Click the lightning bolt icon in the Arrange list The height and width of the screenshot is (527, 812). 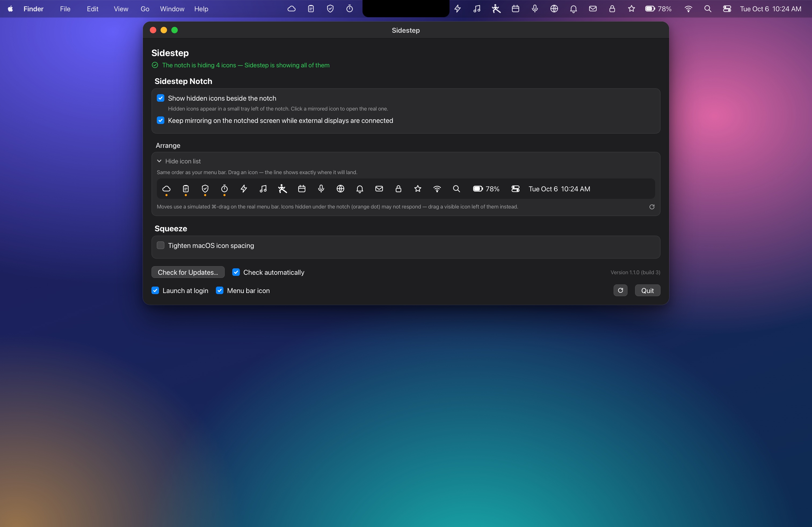244,189
